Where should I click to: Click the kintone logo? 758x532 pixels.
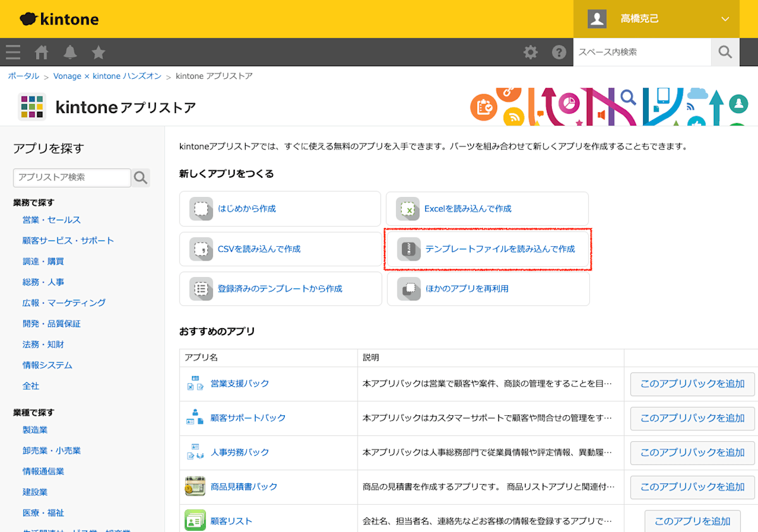(59, 19)
